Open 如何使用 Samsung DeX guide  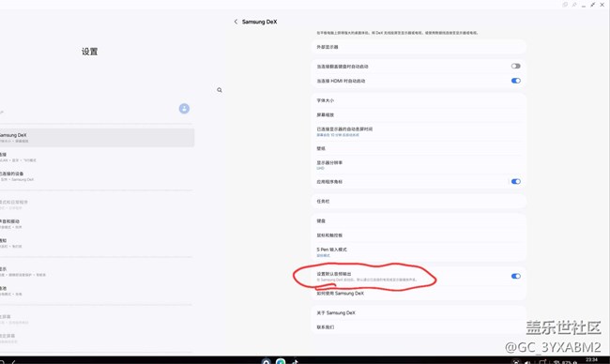(x=419, y=294)
